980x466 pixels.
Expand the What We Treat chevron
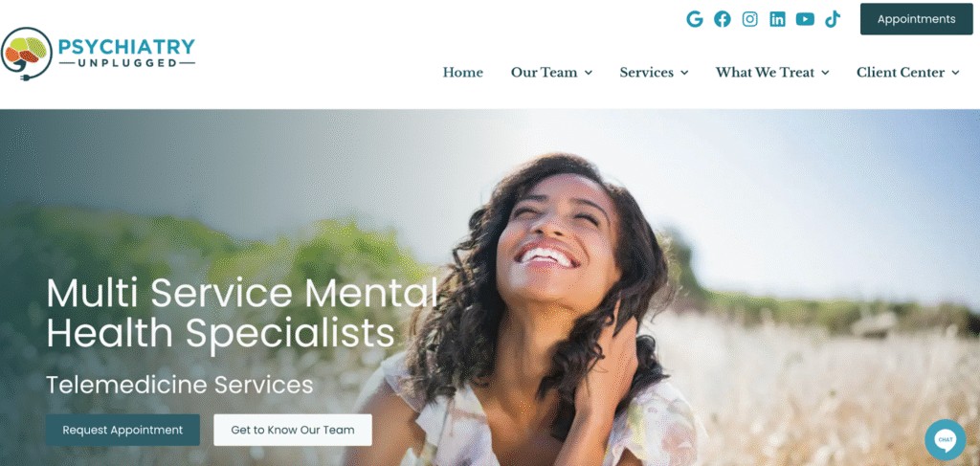(825, 73)
